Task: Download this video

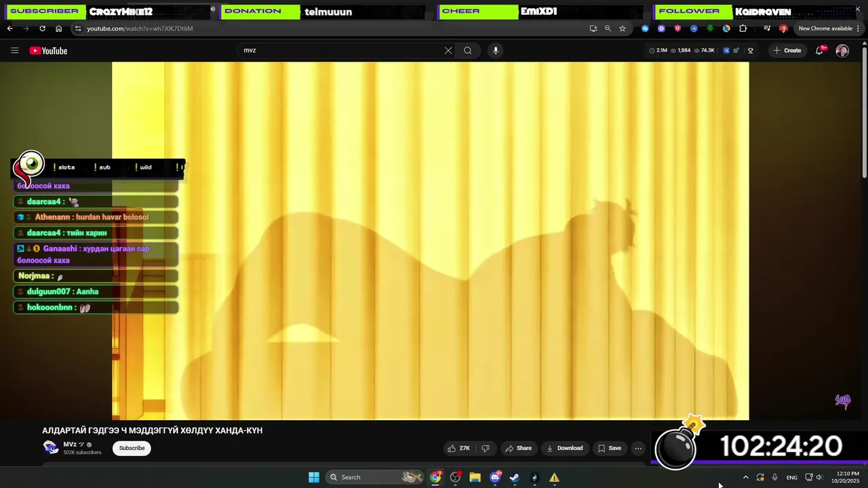Action: coord(565,448)
